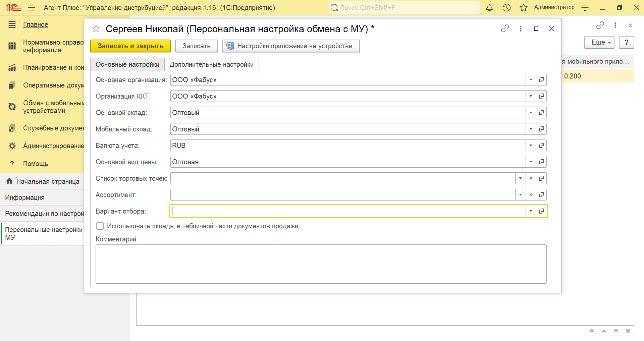This screenshot has height=341, width=644.
Task: Open service settings icon next to Администратор
Action: pyautogui.click(x=585, y=8)
